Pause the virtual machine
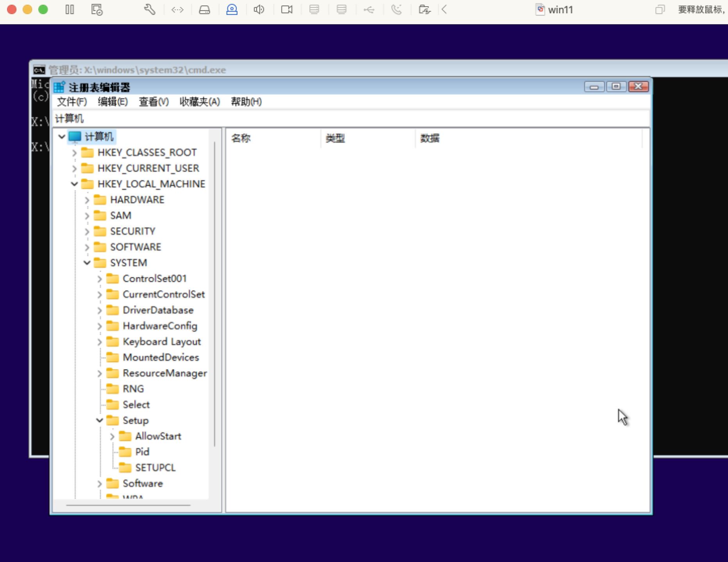Screen dimensions: 728x562 70,9
